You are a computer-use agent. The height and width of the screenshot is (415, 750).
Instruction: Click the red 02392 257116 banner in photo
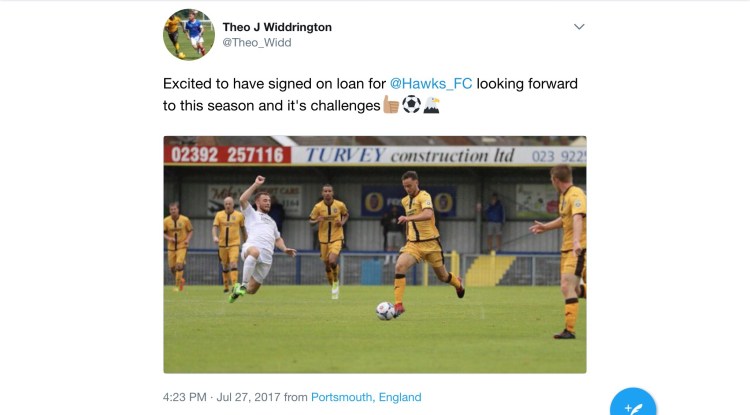(x=228, y=154)
